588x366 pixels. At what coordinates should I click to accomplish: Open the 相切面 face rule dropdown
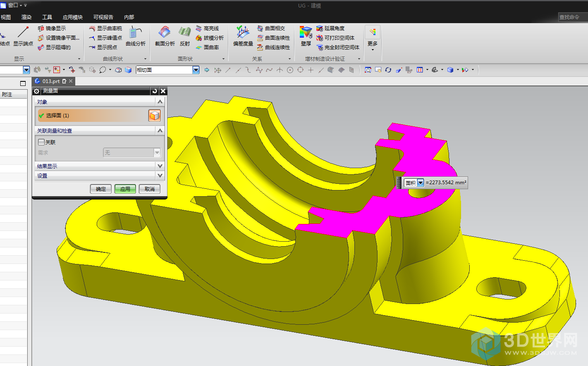tap(196, 70)
